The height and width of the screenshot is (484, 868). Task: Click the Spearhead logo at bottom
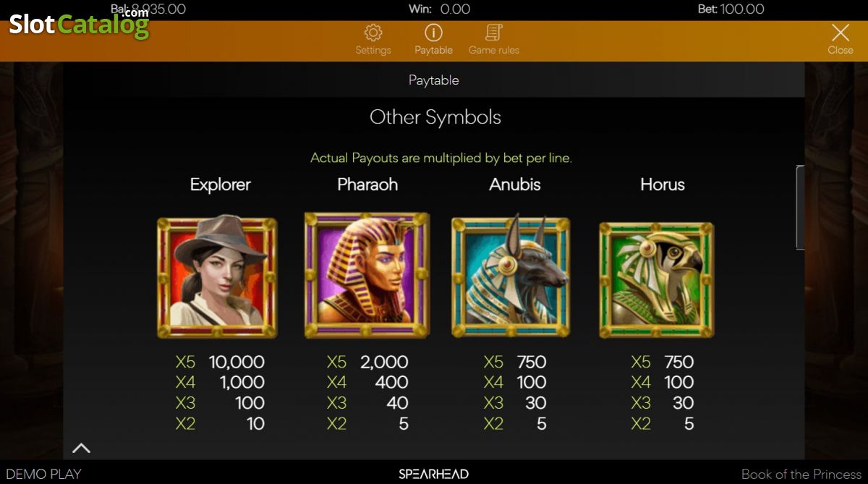pos(434,475)
